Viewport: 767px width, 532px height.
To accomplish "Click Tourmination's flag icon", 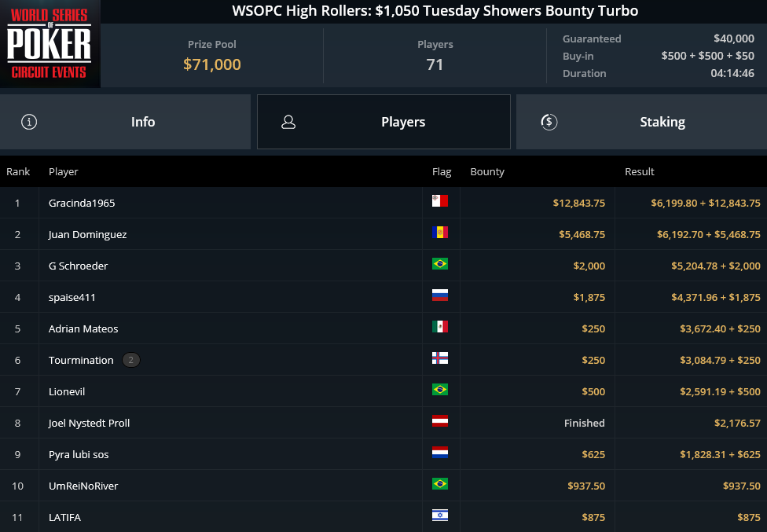I will [440, 358].
